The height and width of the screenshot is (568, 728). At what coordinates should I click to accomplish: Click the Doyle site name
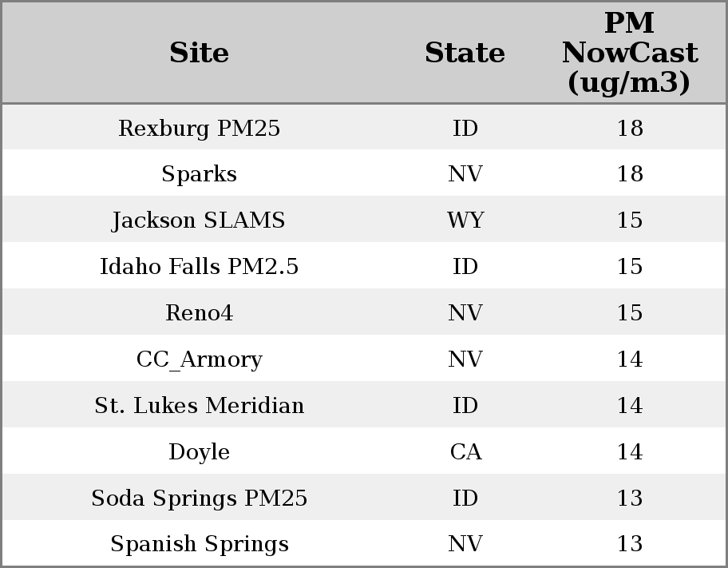click(200, 452)
